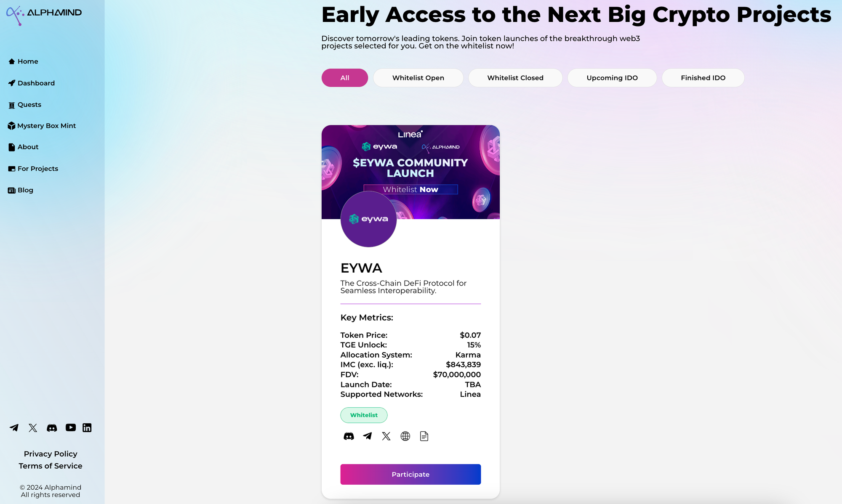Viewport: 842px width, 504px height.
Task: Click the YouTube icon in footer
Action: click(69, 427)
